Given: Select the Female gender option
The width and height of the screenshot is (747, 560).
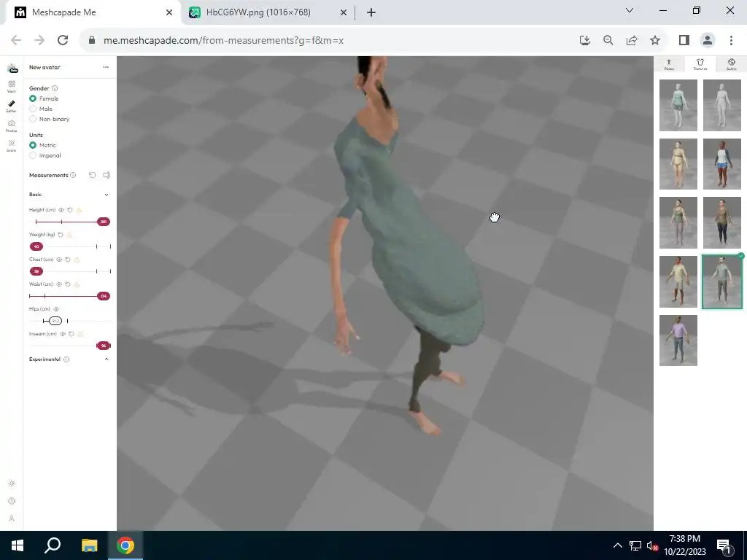Looking at the screenshot, I should (33, 98).
